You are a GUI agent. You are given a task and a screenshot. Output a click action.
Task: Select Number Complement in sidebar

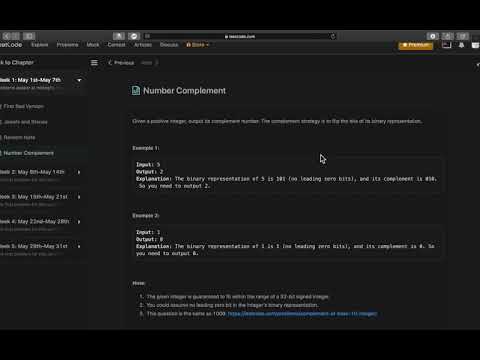(28, 153)
